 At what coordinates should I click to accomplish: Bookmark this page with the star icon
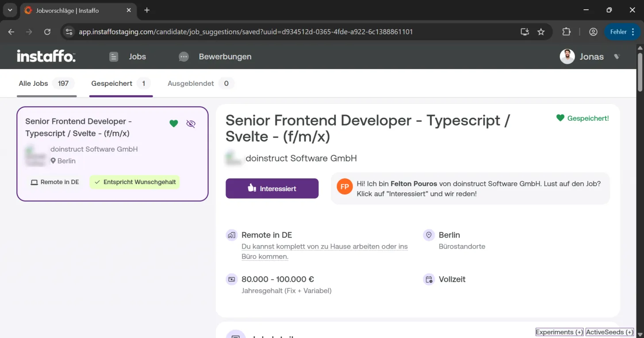click(x=541, y=32)
